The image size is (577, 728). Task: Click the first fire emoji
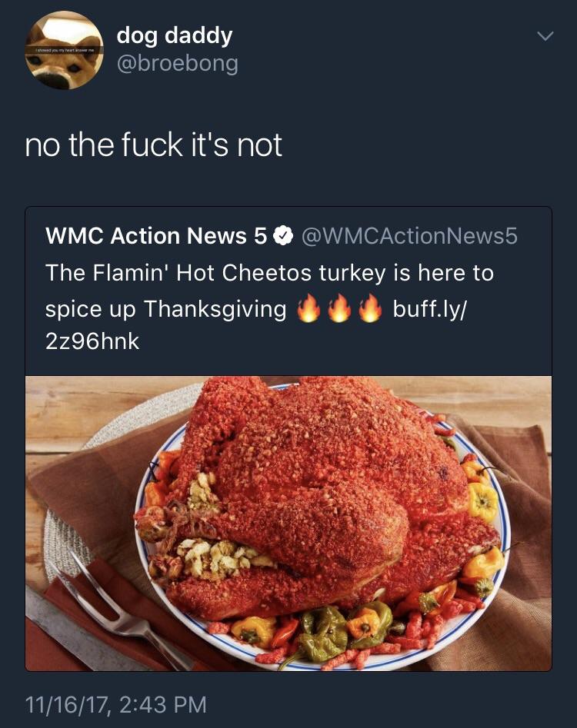[309, 309]
